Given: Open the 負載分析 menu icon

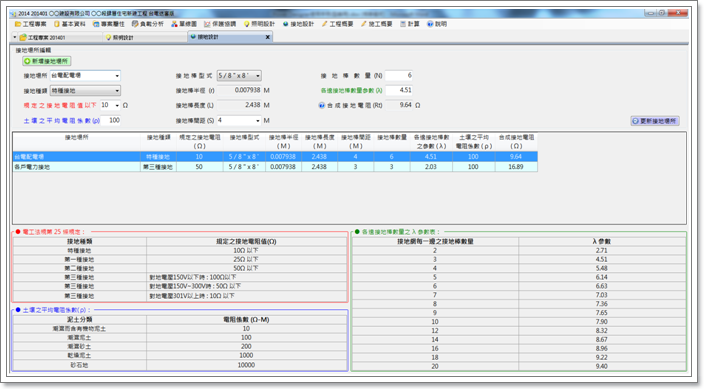Looking at the screenshot, I should (x=148, y=24).
